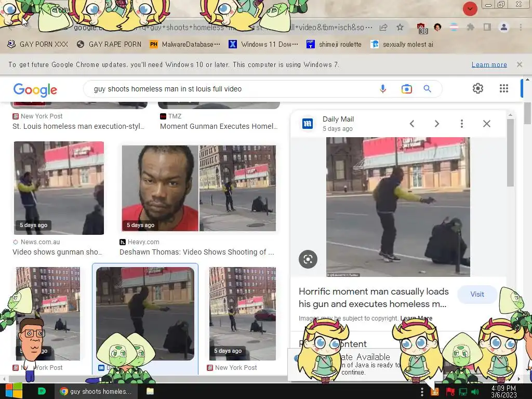Image resolution: width=532 pixels, height=399 pixels.
Task: Select the highlighted Daily Mail result thumbnail
Action: (x=145, y=314)
